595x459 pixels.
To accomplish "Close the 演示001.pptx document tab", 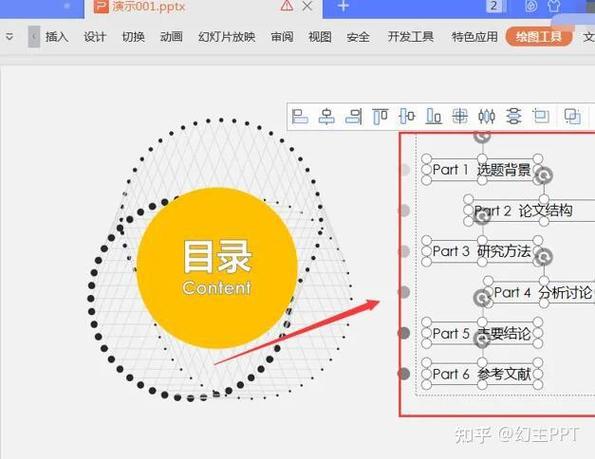I will [x=308, y=6].
